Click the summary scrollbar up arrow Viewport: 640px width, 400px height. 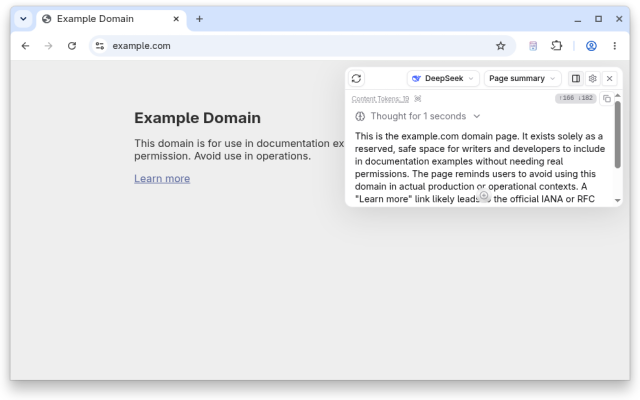[x=618, y=96]
